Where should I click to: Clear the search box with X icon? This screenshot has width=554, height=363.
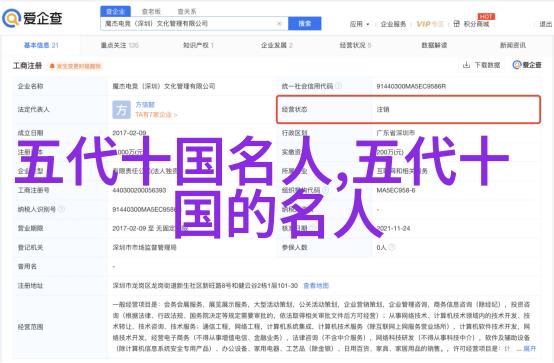(279, 24)
